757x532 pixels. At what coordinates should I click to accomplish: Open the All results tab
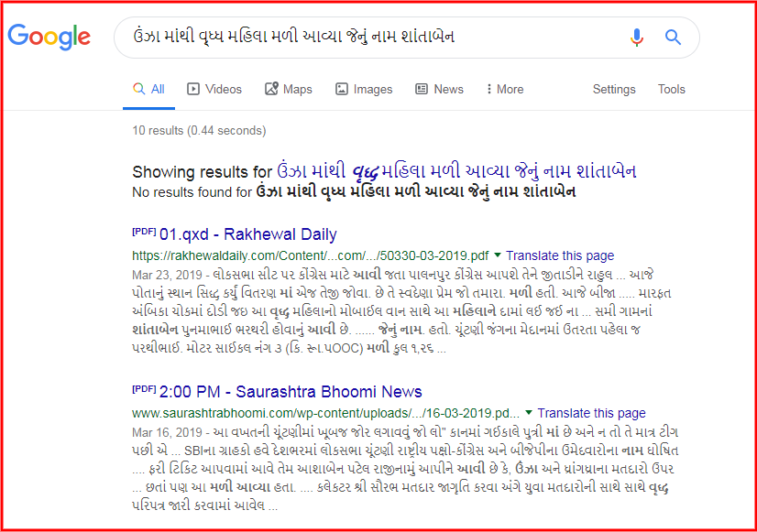coord(149,89)
